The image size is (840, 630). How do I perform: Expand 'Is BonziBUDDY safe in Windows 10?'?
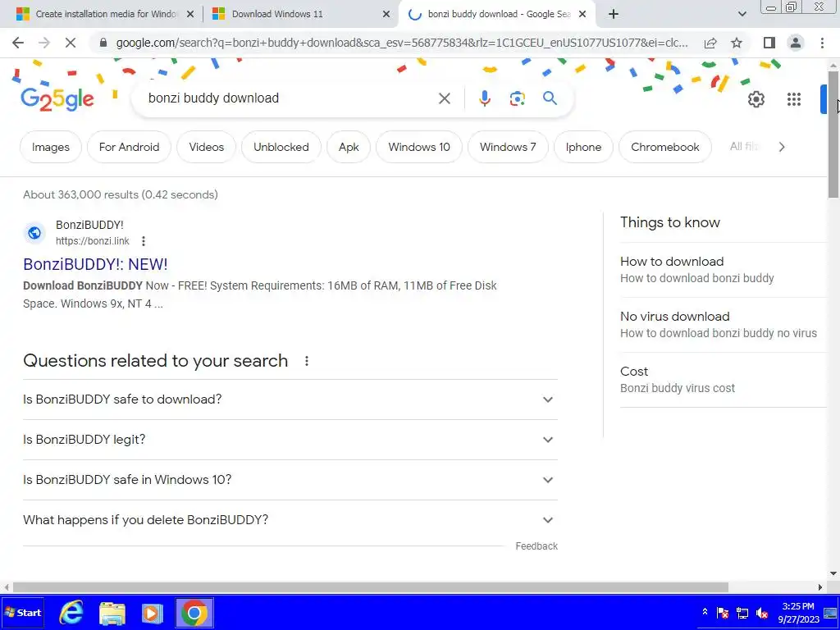tap(290, 480)
